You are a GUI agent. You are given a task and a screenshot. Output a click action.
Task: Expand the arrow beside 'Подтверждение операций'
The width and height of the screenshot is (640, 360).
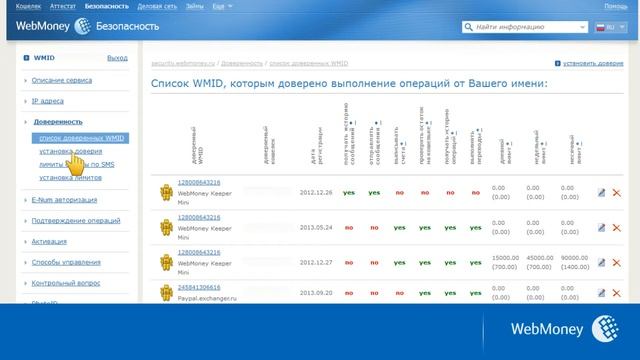pyautogui.click(x=25, y=221)
